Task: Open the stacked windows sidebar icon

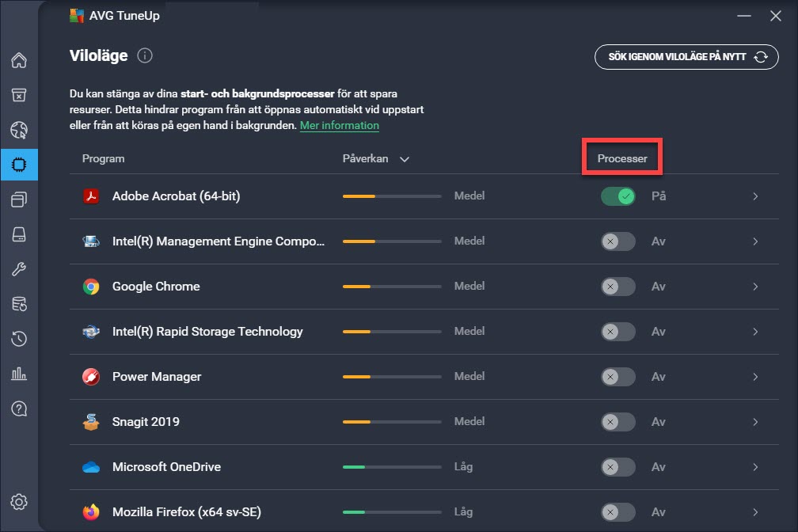Action: tap(19, 199)
